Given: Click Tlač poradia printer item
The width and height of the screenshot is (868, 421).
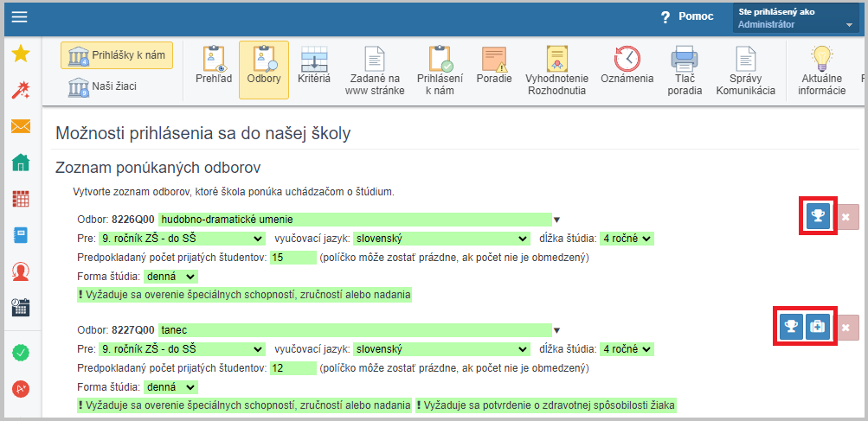Looking at the screenshot, I should tap(685, 70).
